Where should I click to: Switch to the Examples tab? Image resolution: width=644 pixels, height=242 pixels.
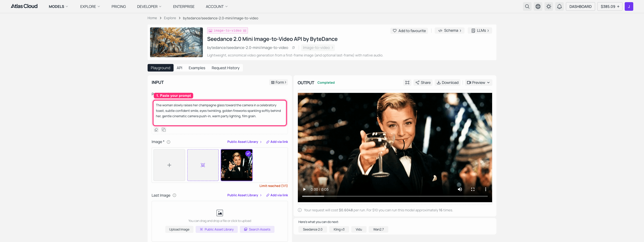click(x=197, y=68)
